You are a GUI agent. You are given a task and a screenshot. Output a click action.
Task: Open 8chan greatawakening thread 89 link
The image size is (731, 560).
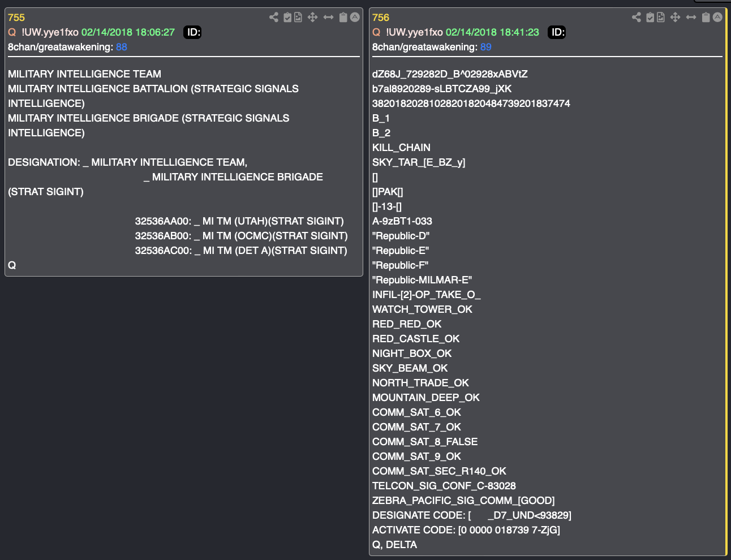point(486,47)
